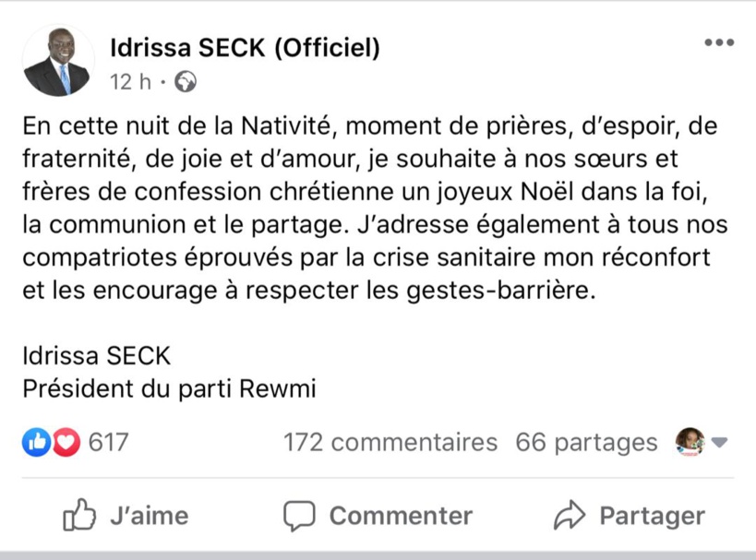Click the blue bar at the bottom
Image resolution: width=756 pixels, height=560 pixels.
coord(378,554)
